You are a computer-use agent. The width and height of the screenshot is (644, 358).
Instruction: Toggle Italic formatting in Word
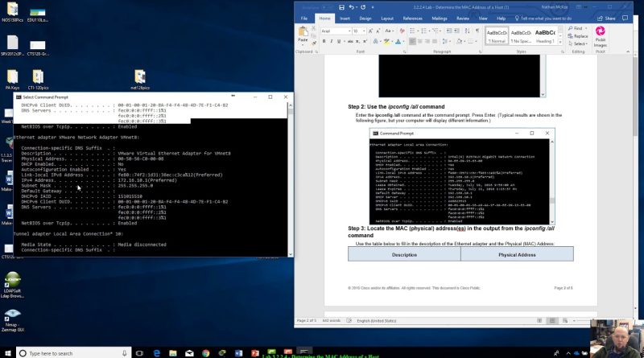(x=332, y=42)
